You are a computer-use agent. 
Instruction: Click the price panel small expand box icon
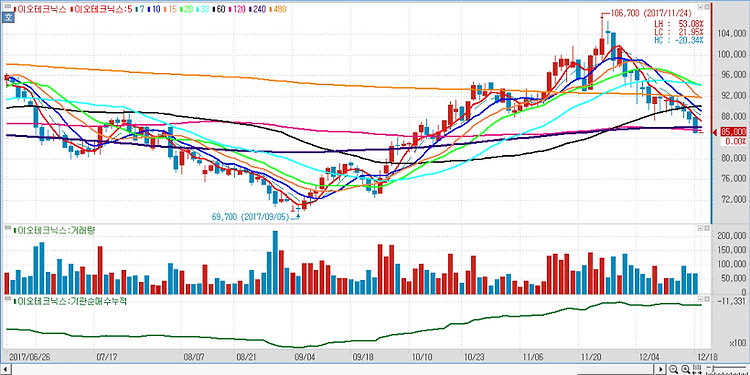700,7
